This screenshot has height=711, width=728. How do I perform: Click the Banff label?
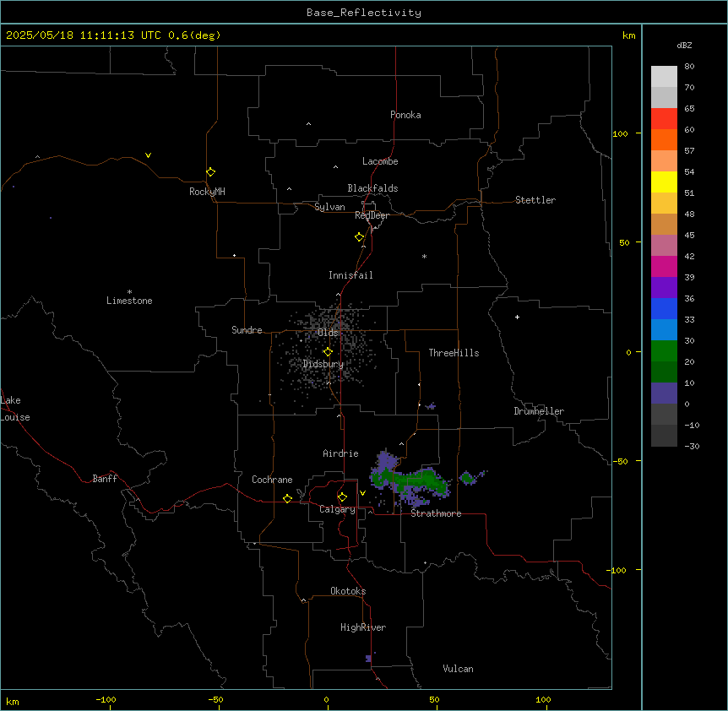pos(105,479)
